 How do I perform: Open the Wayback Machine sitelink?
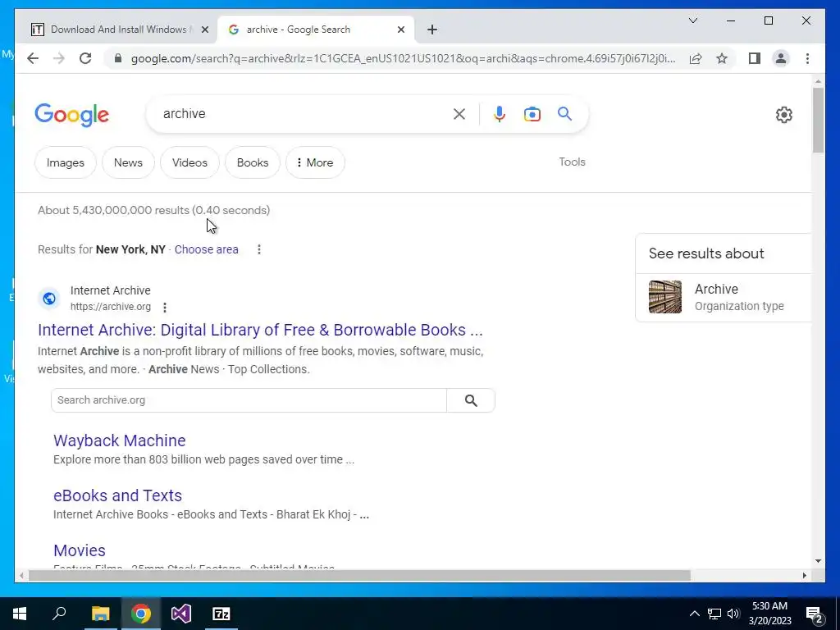click(x=120, y=441)
